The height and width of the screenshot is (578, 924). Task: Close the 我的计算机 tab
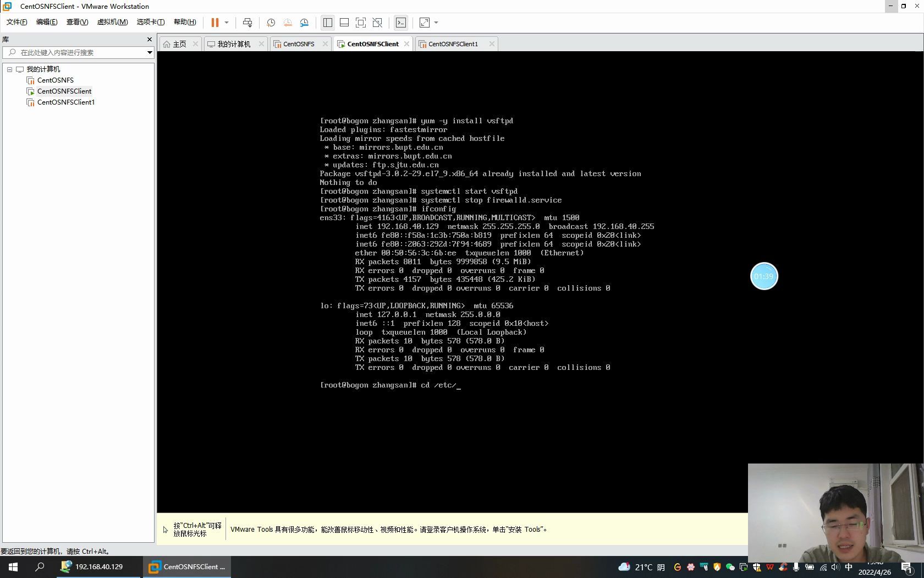point(261,43)
